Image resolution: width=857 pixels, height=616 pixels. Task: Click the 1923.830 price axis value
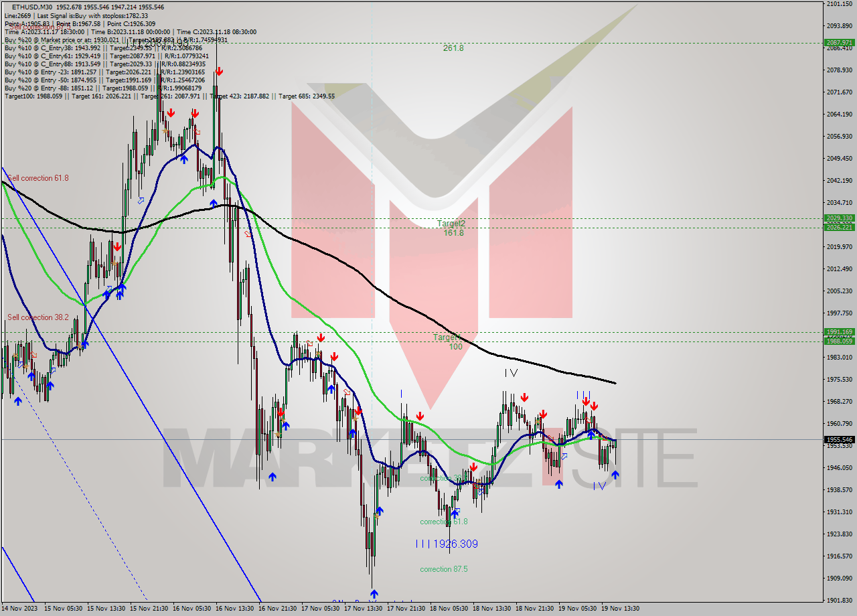(839, 534)
